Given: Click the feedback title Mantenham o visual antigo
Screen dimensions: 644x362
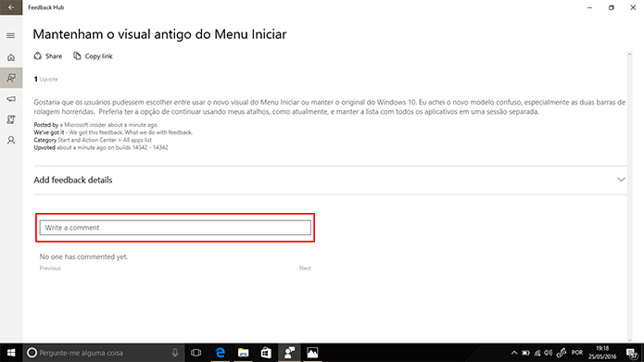Looking at the screenshot, I should [x=159, y=34].
